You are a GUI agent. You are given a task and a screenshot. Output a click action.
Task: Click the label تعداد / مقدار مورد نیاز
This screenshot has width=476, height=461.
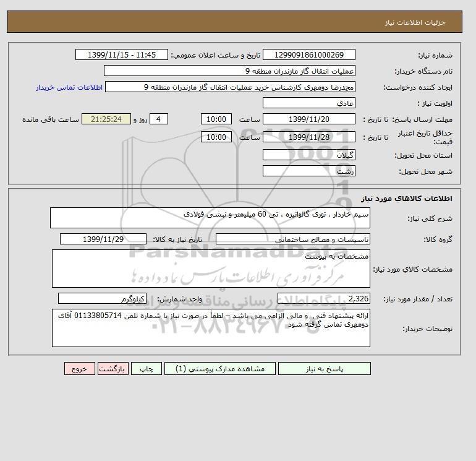[x=418, y=299]
